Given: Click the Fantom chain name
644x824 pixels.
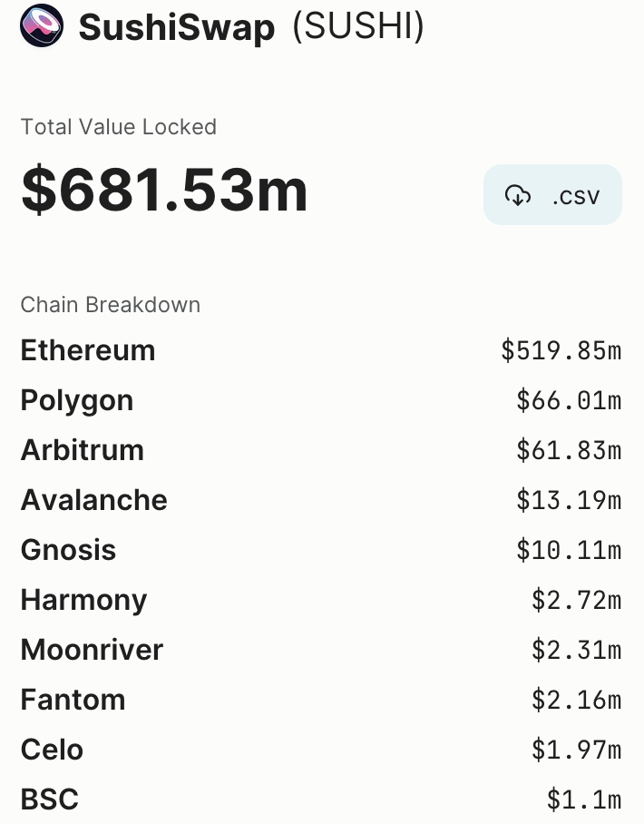Looking at the screenshot, I should pyautogui.click(x=73, y=700).
